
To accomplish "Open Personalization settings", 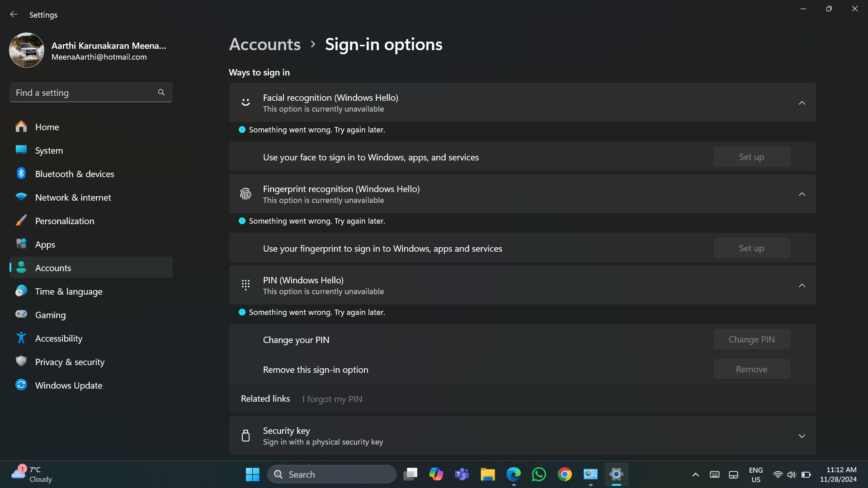I will click(91, 221).
